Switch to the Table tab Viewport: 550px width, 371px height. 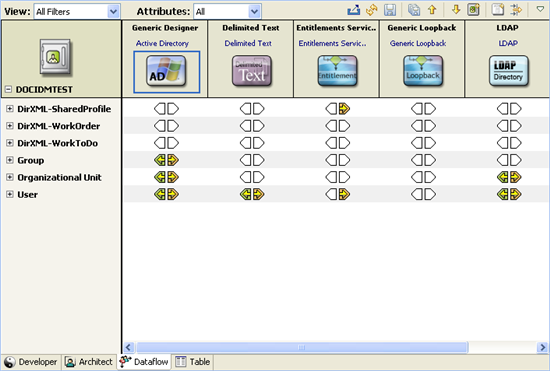[x=193, y=362]
